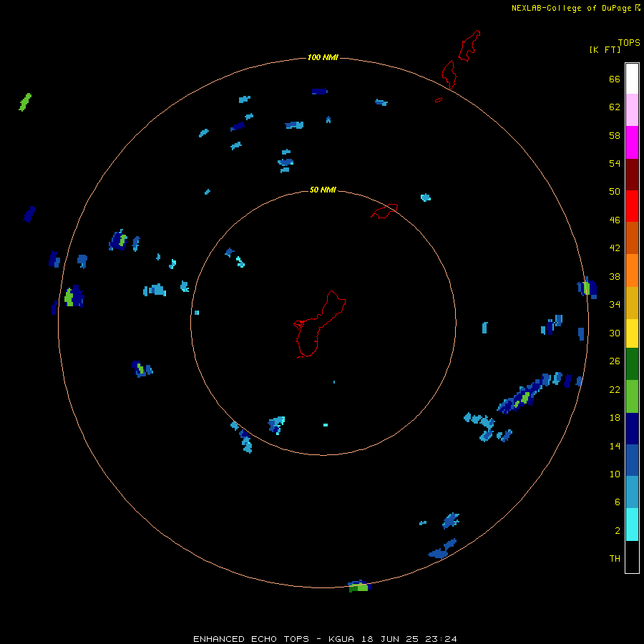Click the white 66 kft color swatch

click(632, 79)
